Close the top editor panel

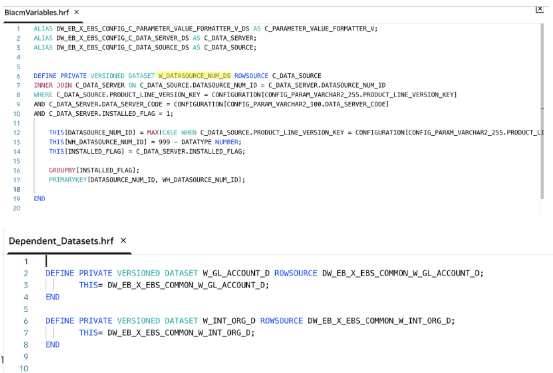[x=540, y=9]
